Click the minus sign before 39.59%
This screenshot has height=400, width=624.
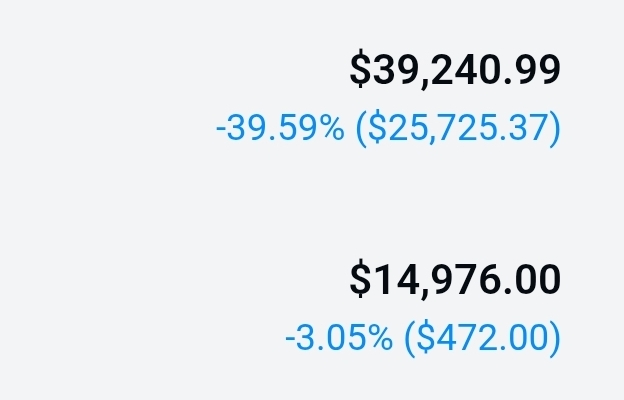point(221,130)
